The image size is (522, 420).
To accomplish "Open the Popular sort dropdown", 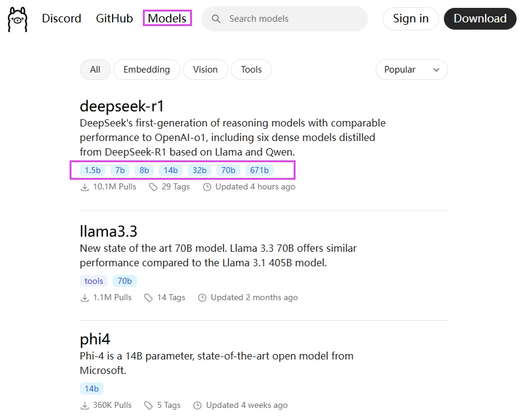I will click(x=411, y=70).
